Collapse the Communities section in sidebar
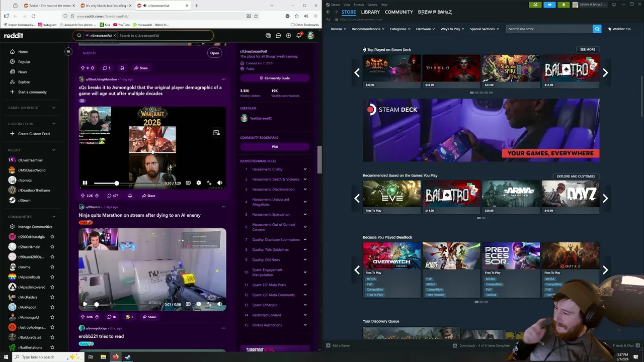Screen dimensions: 644x362 point(53,217)
